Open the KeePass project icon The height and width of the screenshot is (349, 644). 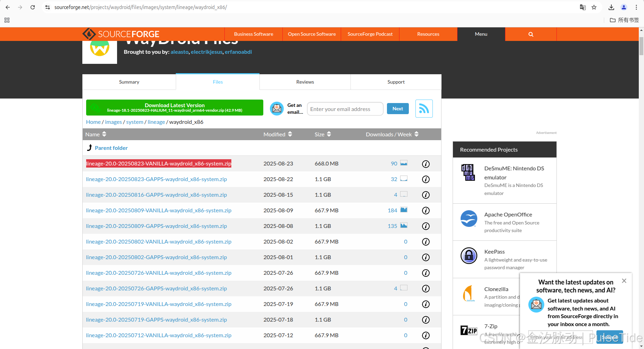[469, 256]
